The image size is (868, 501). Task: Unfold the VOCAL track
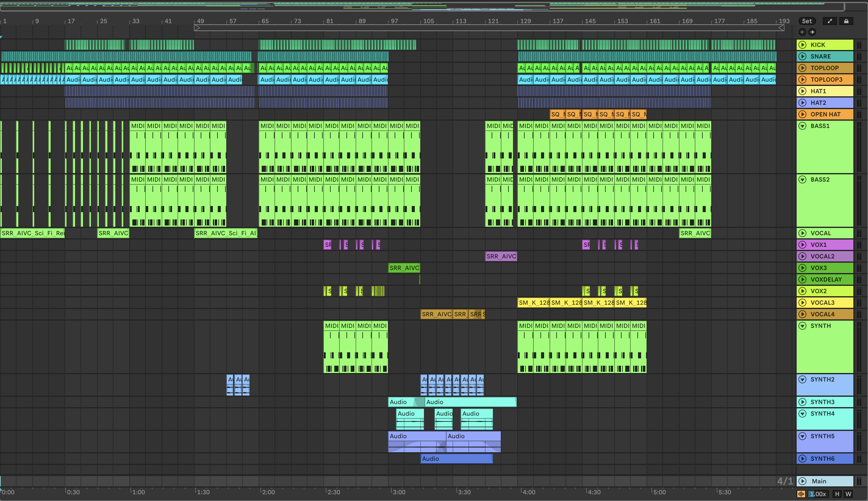[802, 233]
